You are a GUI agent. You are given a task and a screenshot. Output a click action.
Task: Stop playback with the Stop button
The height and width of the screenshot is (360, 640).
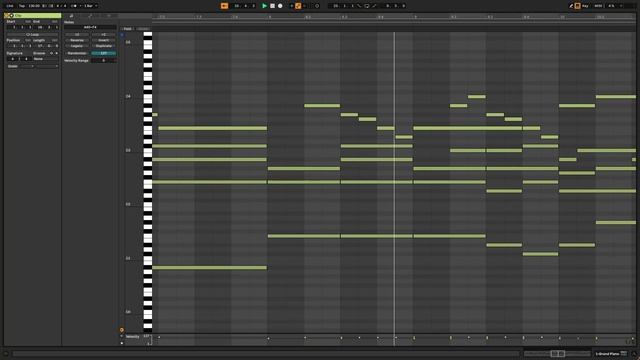coord(272,6)
